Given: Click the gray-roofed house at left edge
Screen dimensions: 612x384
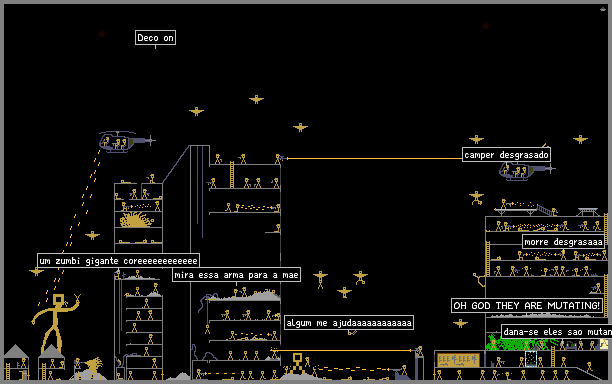Looking at the screenshot, I should pyautogui.click(x=16, y=362).
